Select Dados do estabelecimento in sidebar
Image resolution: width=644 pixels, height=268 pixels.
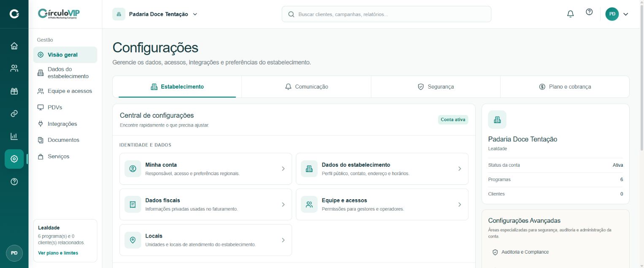pyautogui.click(x=65, y=73)
